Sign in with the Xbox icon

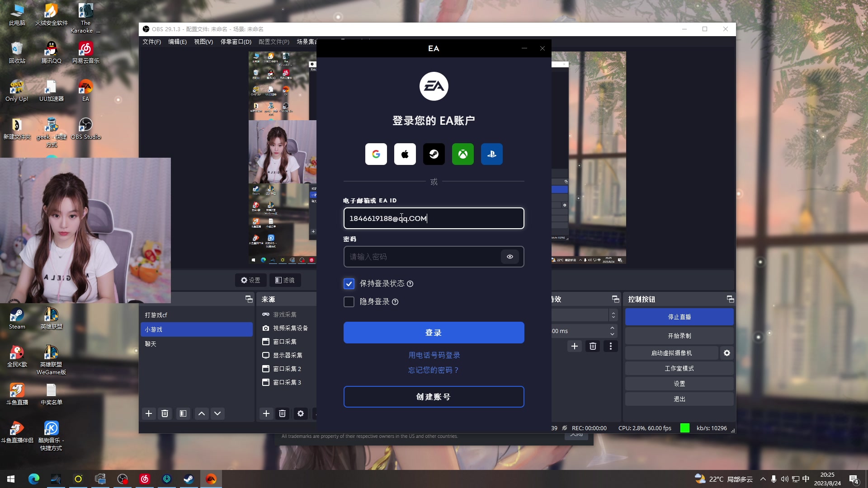[x=463, y=154]
